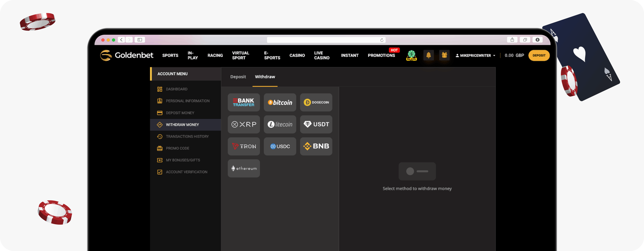
Task: Select USDC withdrawal option
Action: tap(280, 146)
